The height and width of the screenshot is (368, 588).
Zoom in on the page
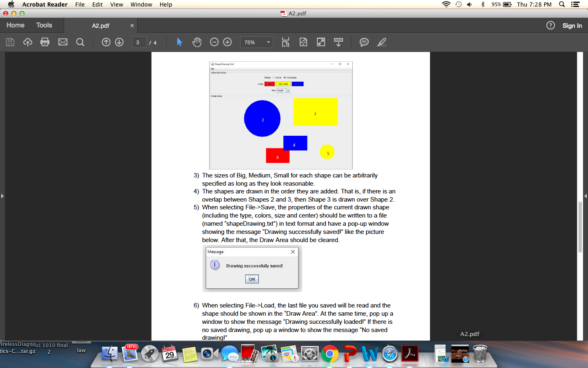pos(227,42)
